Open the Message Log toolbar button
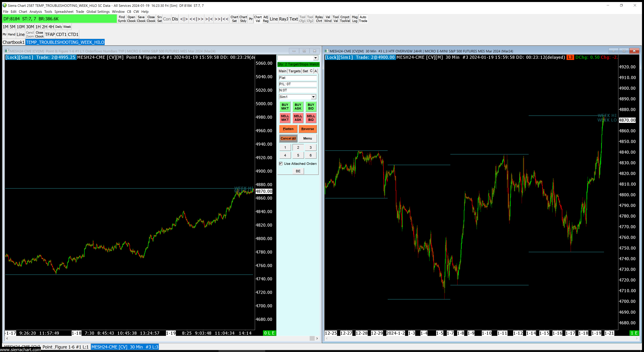The height and width of the screenshot is (352, 644). pyautogui.click(x=354, y=19)
